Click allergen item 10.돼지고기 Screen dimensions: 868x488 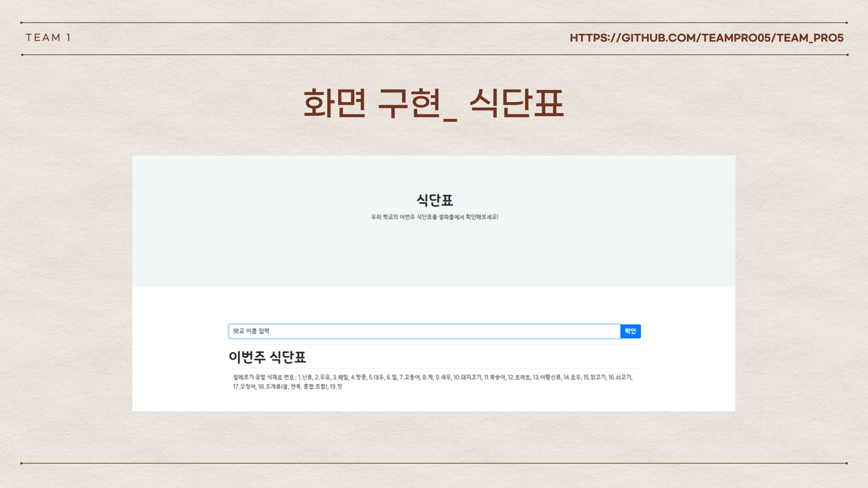467,377
